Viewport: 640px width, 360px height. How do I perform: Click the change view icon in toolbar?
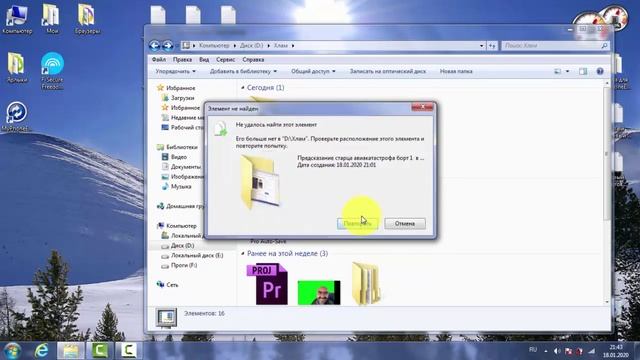tap(558, 71)
